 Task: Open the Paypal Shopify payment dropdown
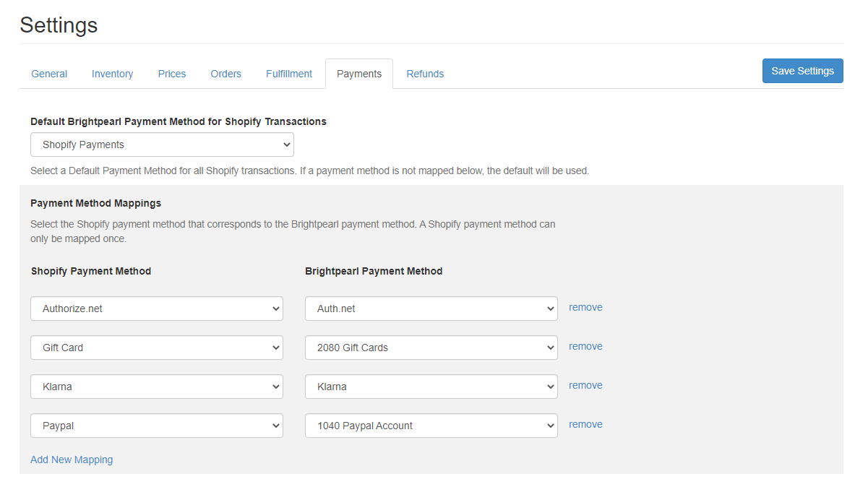click(157, 426)
